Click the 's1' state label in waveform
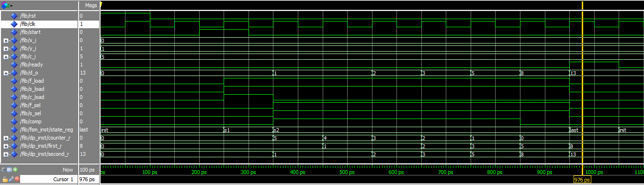 227,130
